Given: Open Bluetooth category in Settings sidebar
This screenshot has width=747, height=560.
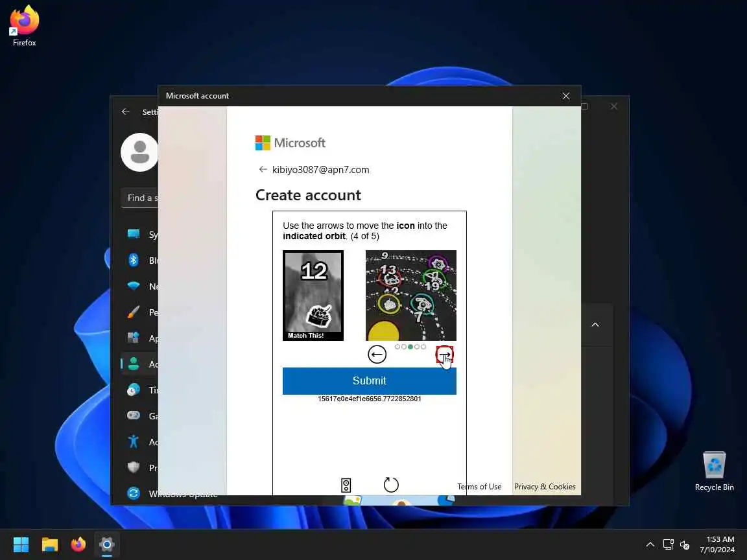Looking at the screenshot, I should [x=139, y=261].
